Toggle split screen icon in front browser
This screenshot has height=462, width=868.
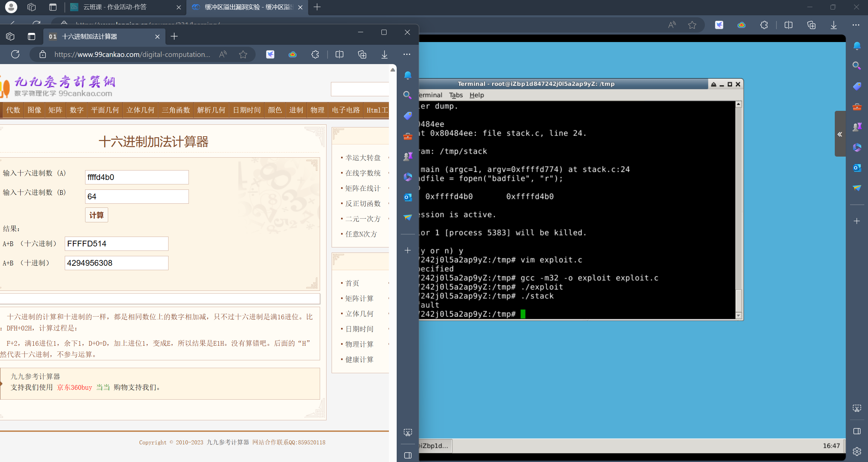tap(339, 54)
